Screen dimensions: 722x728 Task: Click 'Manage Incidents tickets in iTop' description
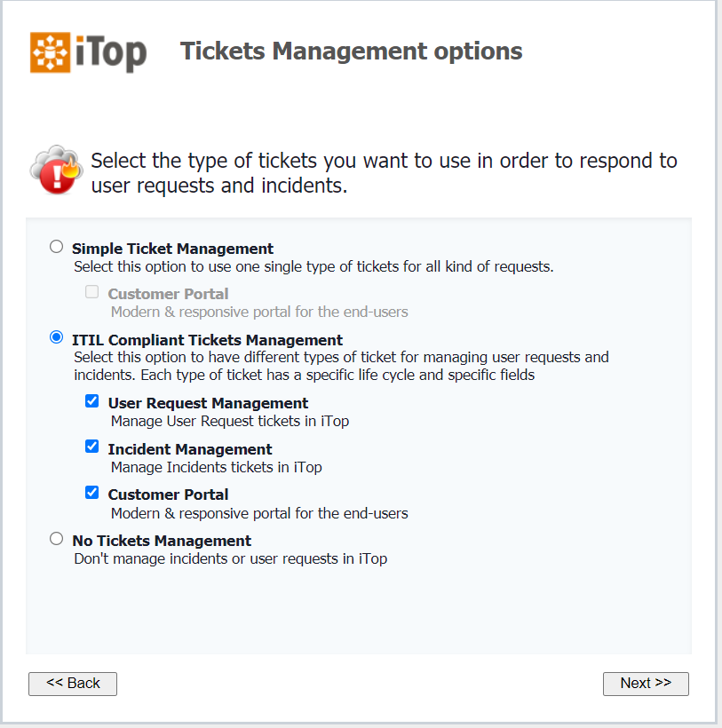(x=216, y=467)
